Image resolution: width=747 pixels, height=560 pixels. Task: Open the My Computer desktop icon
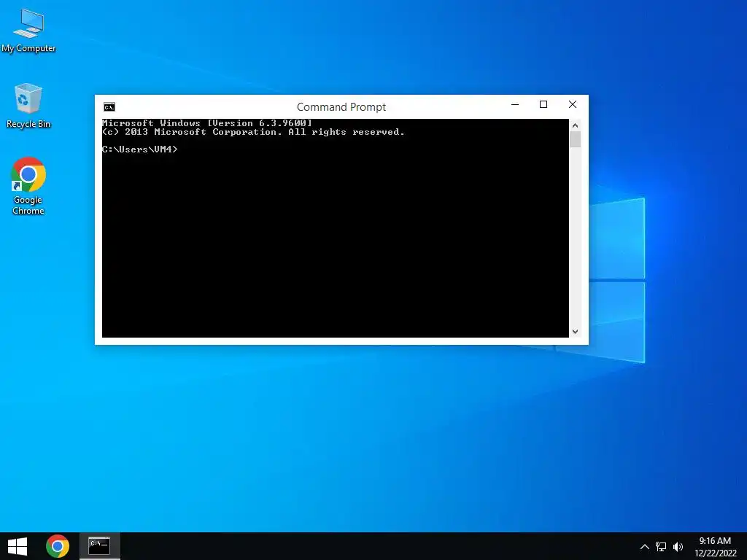pyautogui.click(x=28, y=31)
